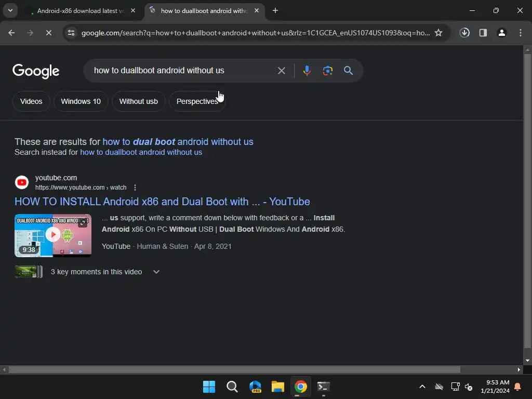Open Chrome downloads icon

pyautogui.click(x=464, y=33)
